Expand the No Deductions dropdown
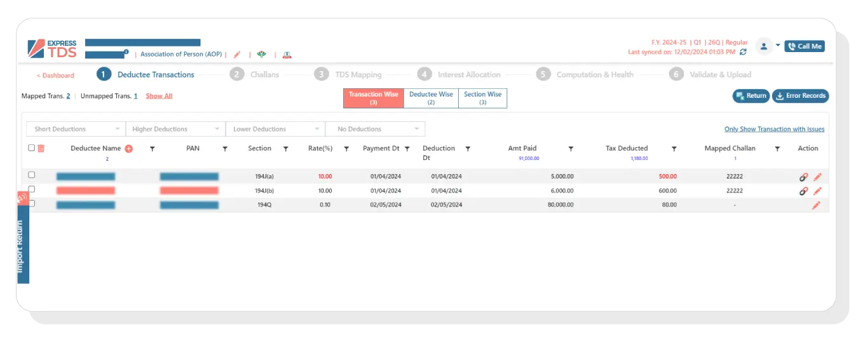This screenshot has height=350, width=868. point(375,129)
